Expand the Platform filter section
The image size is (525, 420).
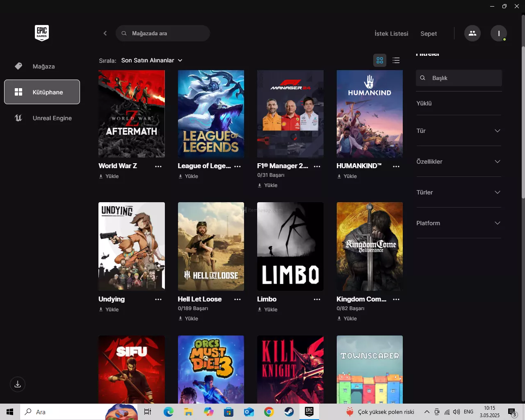click(x=459, y=223)
